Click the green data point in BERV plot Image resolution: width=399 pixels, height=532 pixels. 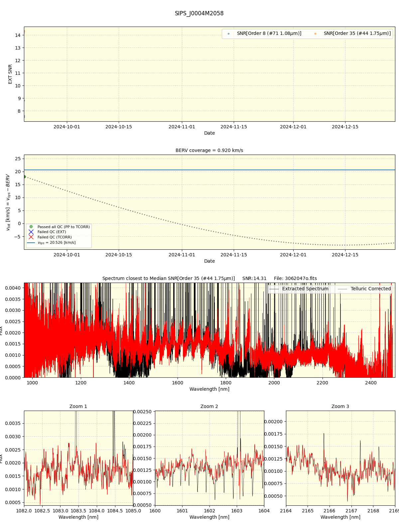pos(24,177)
